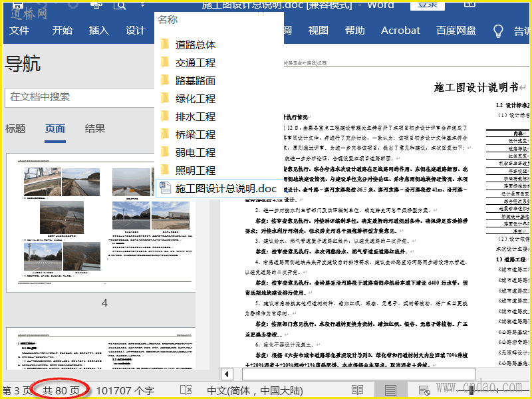Click the 路基路面 folder icon
This screenshot has height=399, width=532.
(165, 80)
